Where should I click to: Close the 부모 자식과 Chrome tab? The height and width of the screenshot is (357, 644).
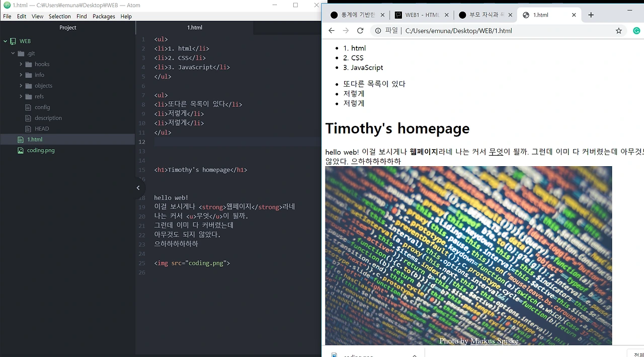pyautogui.click(x=510, y=15)
